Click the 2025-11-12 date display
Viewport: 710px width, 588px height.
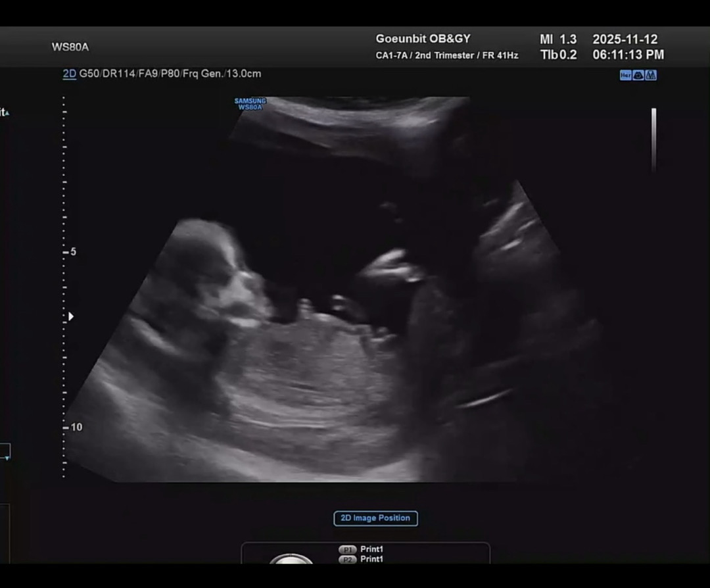625,39
